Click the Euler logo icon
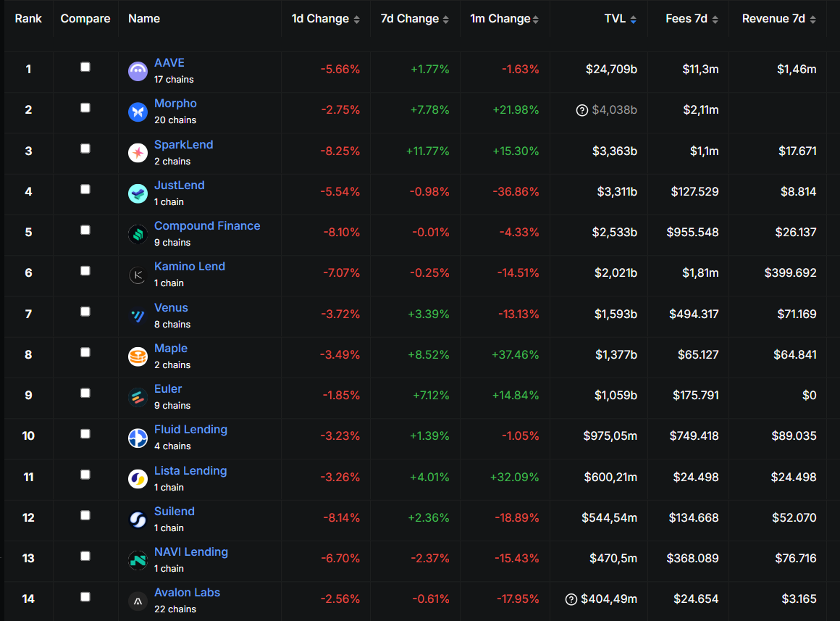 pos(138,397)
